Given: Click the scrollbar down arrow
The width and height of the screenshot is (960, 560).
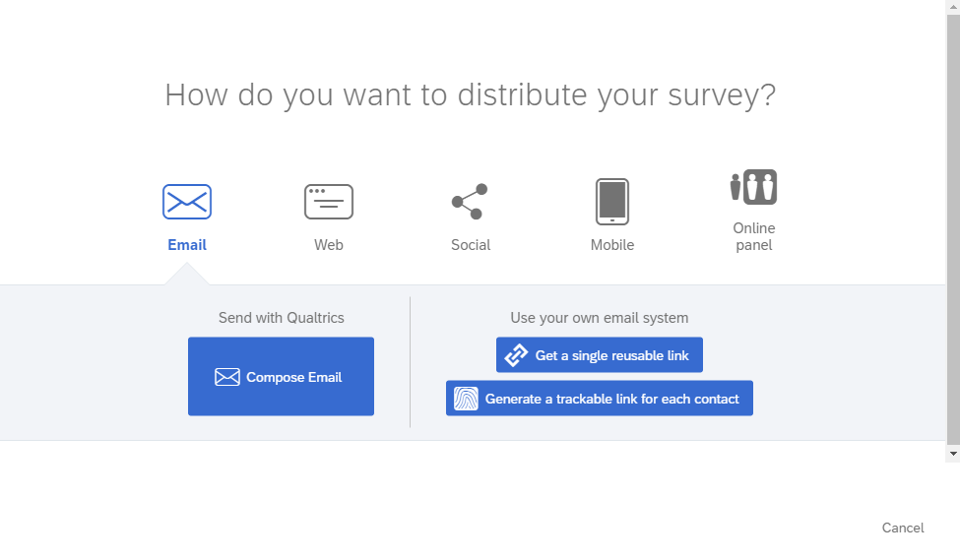Looking at the screenshot, I should pyautogui.click(x=953, y=454).
